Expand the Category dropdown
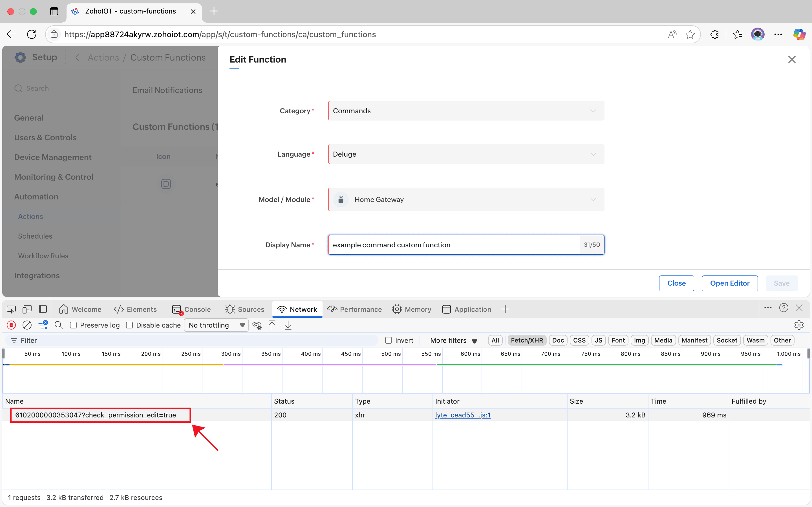812x507 pixels. coord(466,111)
